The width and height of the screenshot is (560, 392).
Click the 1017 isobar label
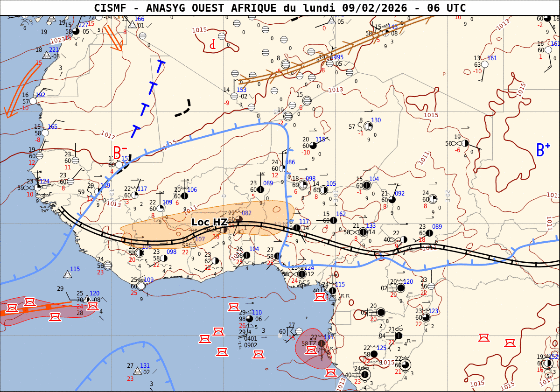click(x=108, y=136)
